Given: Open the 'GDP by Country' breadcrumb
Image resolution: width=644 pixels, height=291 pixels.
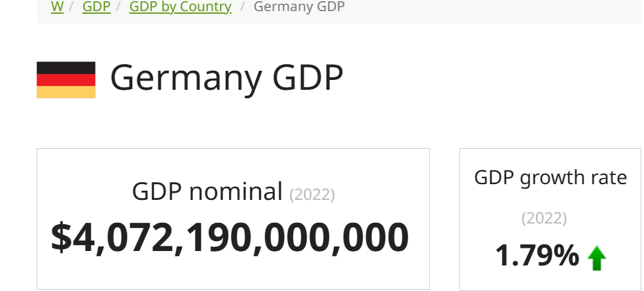Looking at the screenshot, I should (180, 7).
